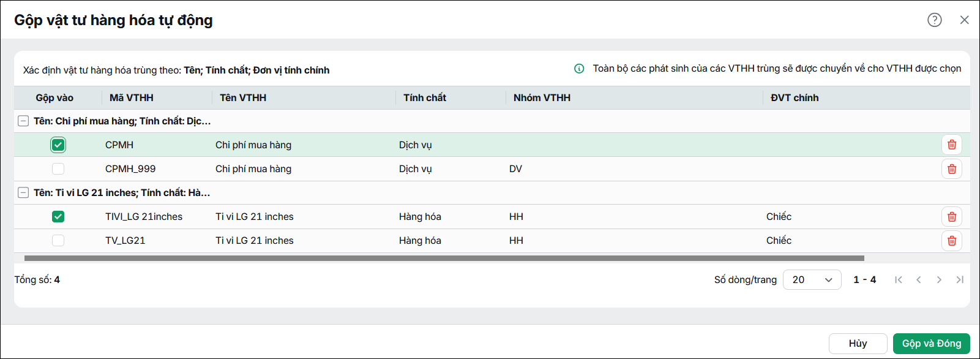
Task: Tick the TV_LG21 checkbox
Action: coord(58,241)
